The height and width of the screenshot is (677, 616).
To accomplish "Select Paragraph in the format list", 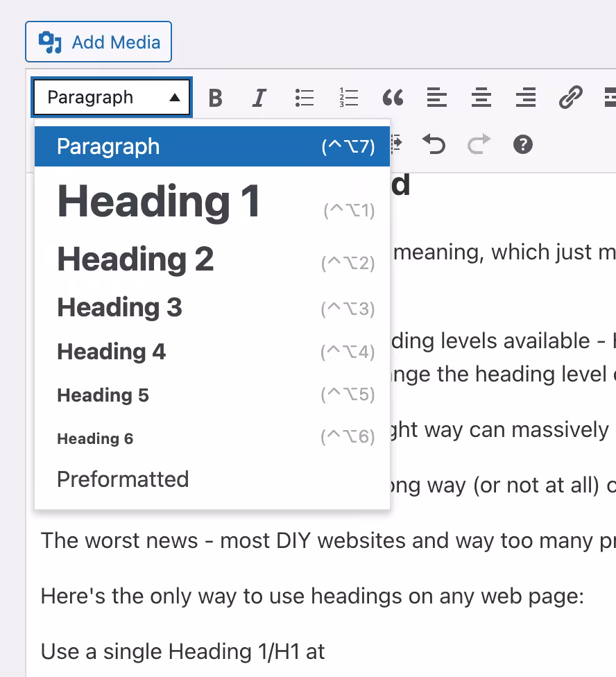I will click(x=212, y=146).
